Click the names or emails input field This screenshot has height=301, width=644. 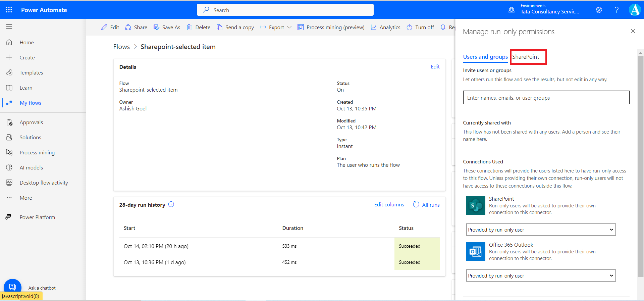546,98
